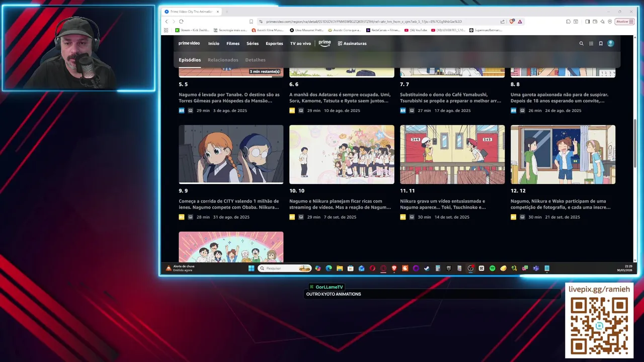644x362 pixels.
Task: Play episode 10 thumbnail with student crowd
Action: coord(342,154)
